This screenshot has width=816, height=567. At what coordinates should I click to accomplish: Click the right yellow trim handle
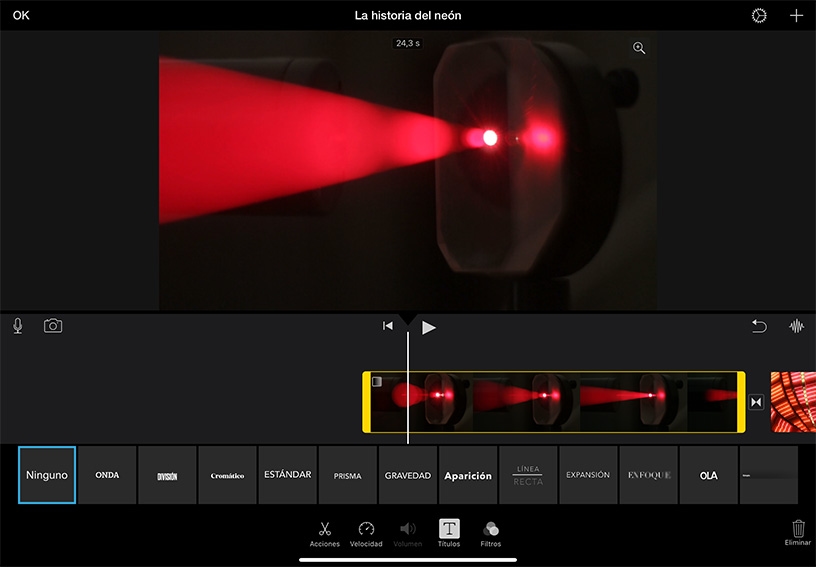click(741, 402)
